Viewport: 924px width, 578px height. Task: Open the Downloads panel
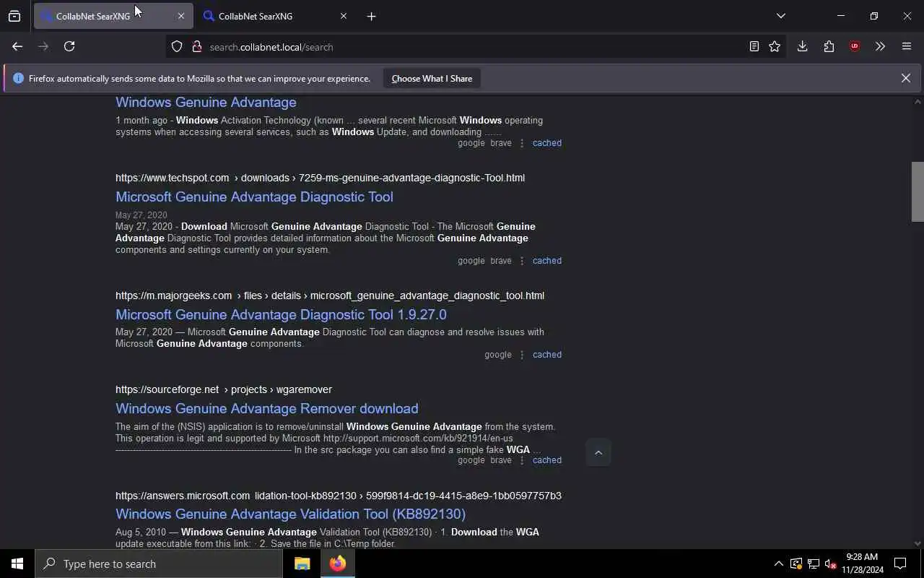[802, 46]
